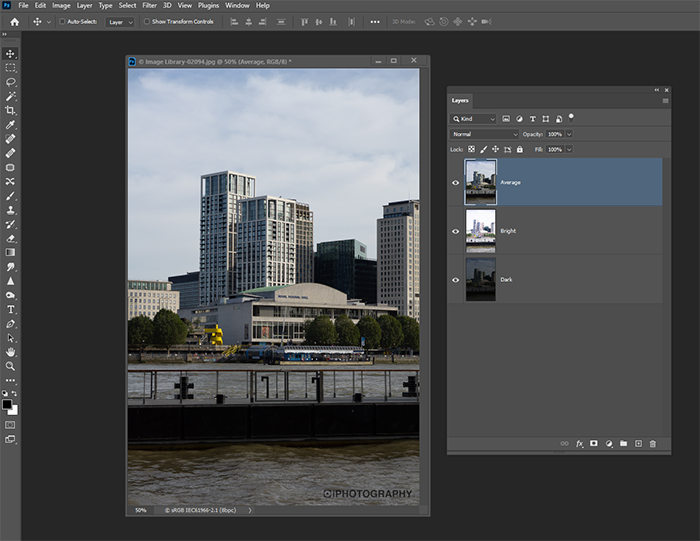Add a layer mask
Image resolution: width=700 pixels, height=541 pixels.
pyautogui.click(x=594, y=443)
